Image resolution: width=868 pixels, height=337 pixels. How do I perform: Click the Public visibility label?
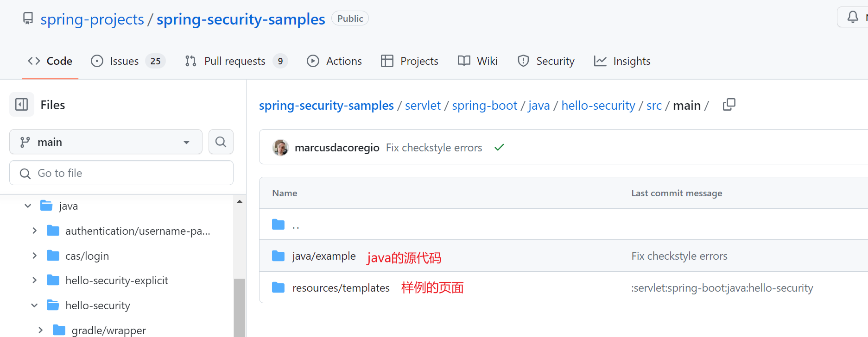(x=350, y=19)
